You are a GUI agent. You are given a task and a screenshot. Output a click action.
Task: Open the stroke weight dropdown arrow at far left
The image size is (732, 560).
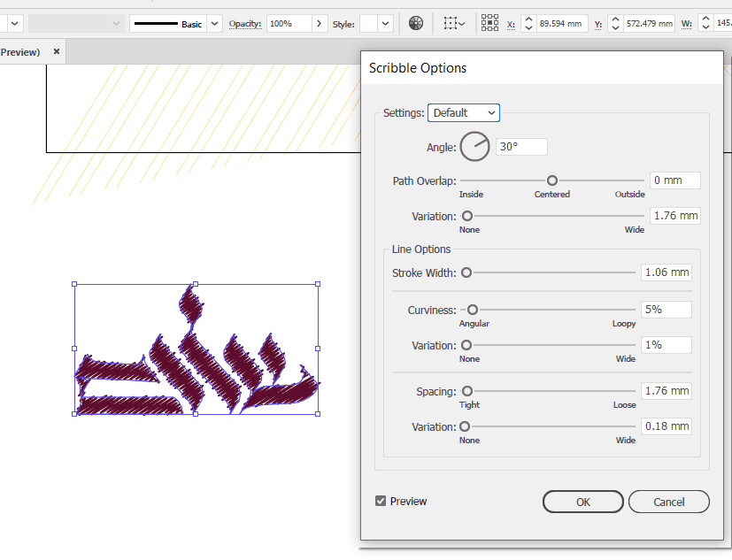point(14,23)
